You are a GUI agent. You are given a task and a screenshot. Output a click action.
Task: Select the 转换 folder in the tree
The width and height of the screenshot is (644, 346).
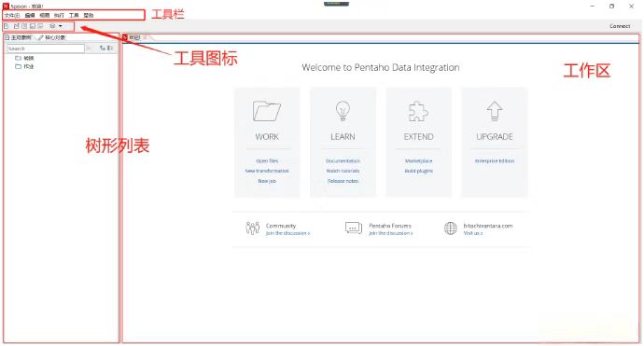(x=24, y=58)
